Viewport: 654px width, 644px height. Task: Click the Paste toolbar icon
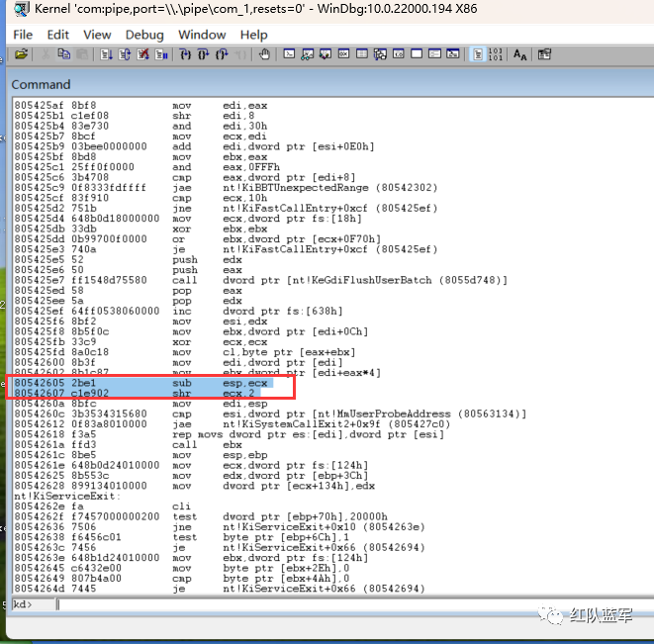click(82, 54)
